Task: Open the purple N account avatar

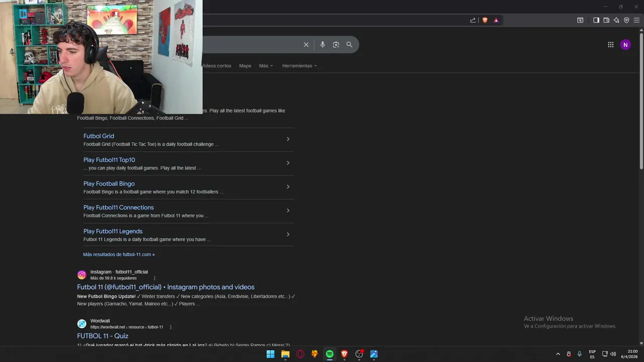Action: point(625,45)
